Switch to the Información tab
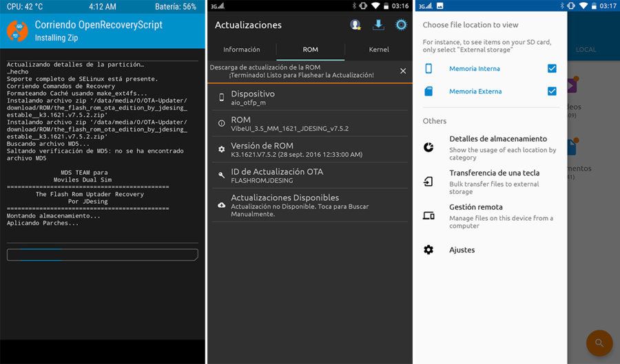 click(x=242, y=50)
